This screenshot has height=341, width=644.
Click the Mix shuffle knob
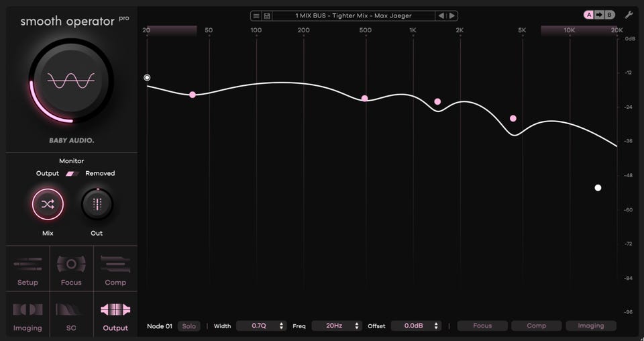coord(48,204)
